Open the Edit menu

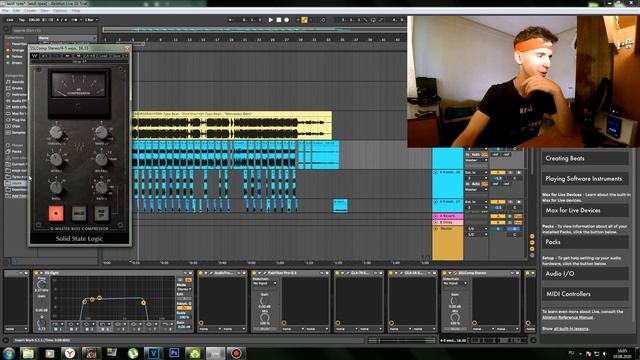click(x=16, y=11)
